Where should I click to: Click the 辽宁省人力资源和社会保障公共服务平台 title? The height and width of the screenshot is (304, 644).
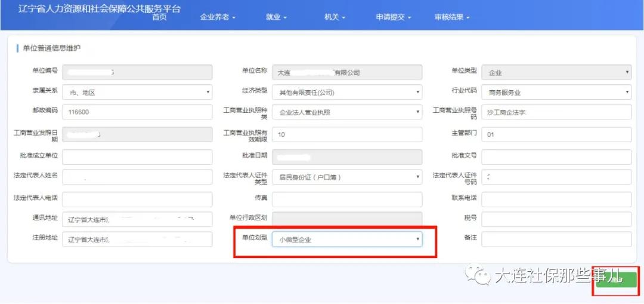(99, 9)
